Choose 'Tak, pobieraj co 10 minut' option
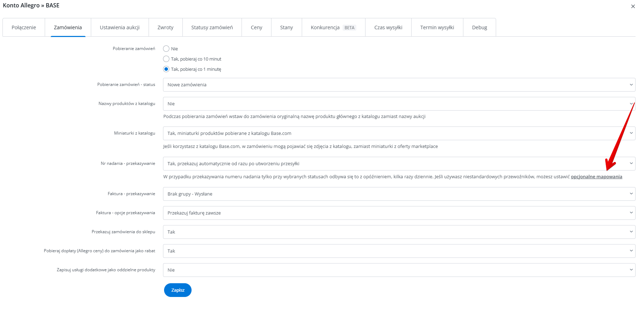This screenshot has width=644, height=310. pyautogui.click(x=166, y=59)
